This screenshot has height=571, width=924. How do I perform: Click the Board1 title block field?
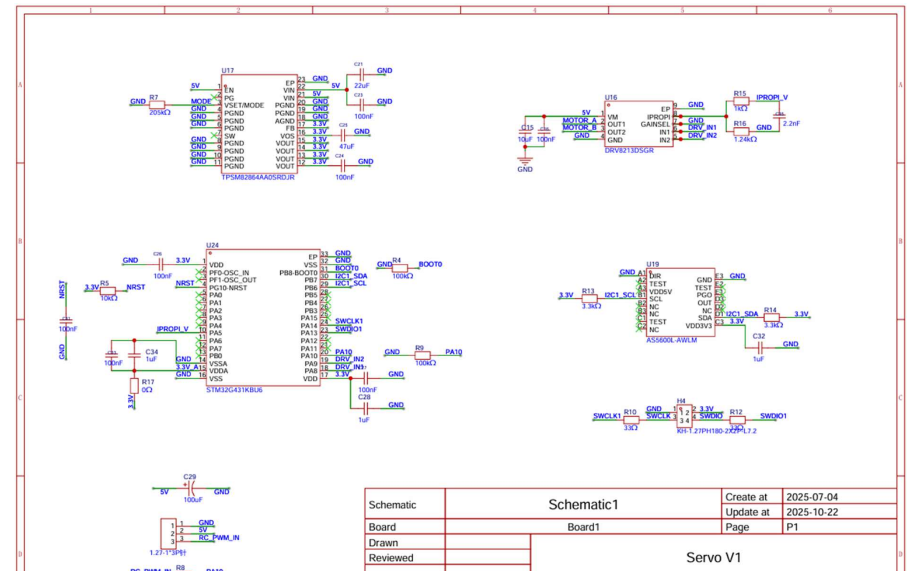click(583, 527)
